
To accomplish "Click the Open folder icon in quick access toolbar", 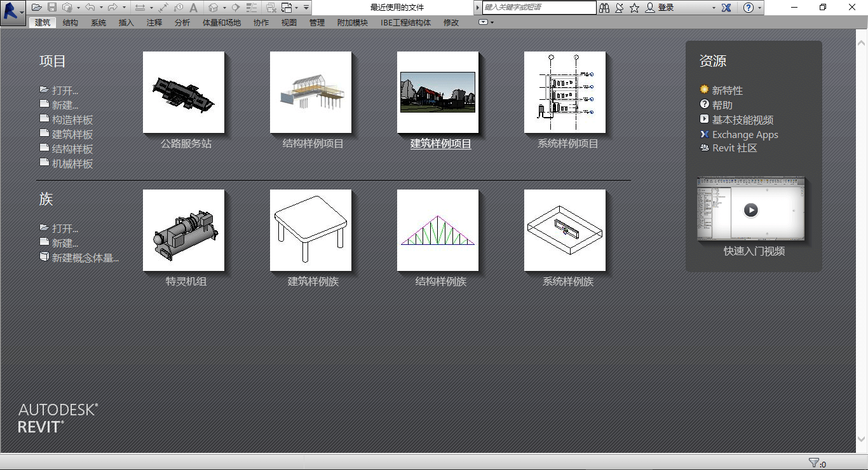I will (37, 8).
